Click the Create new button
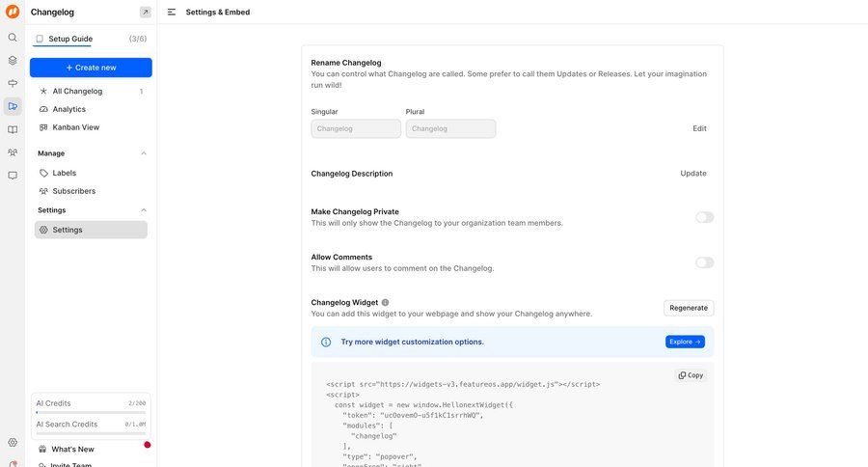 coord(91,68)
